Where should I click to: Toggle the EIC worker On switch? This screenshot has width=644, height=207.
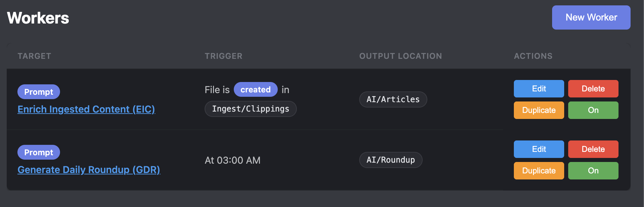click(x=593, y=110)
